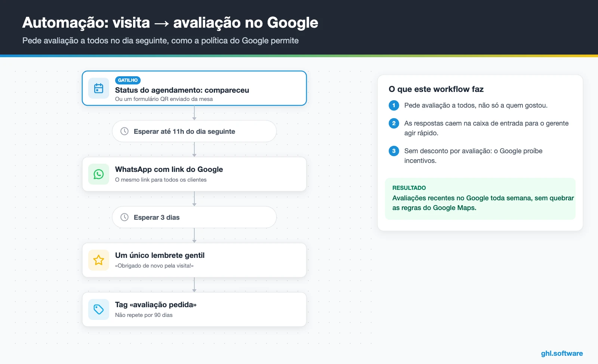Viewport: 598px width, 364px height.
Task: Click the numbered bullet 1 circle
Action: point(394,105)
